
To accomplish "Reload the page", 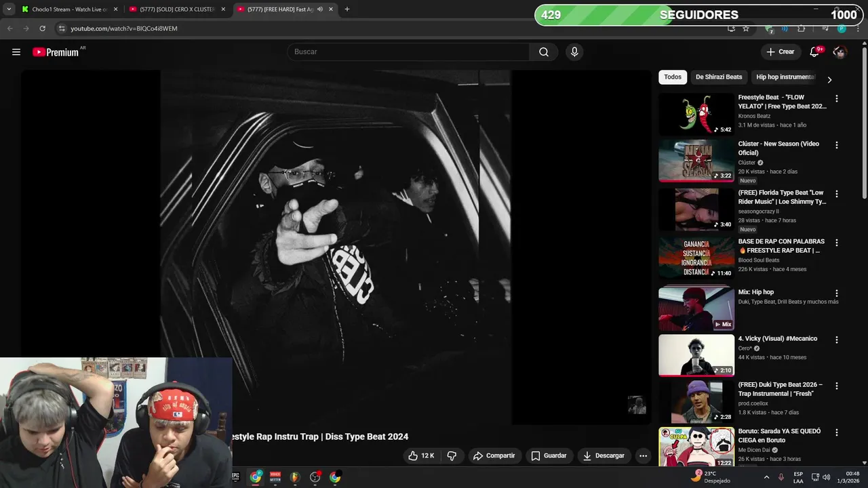I will [42, 28].
